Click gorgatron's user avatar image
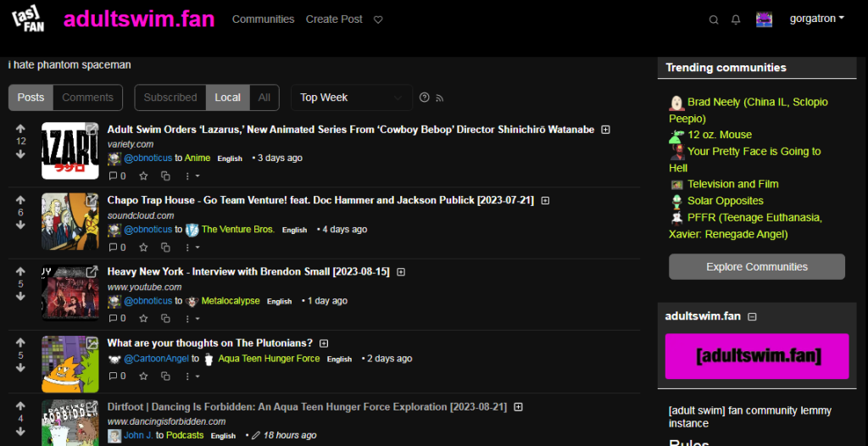This screenshot has width=868, height=446. (x=764, y=20)
